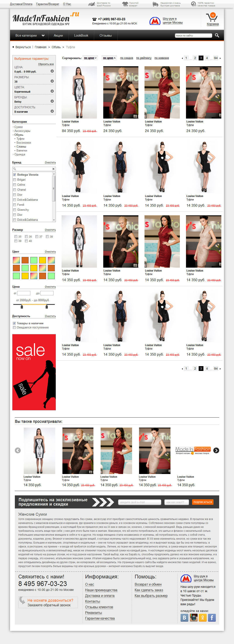Open the Акции menu item
The image size is (234, 644).
(58, 36)
